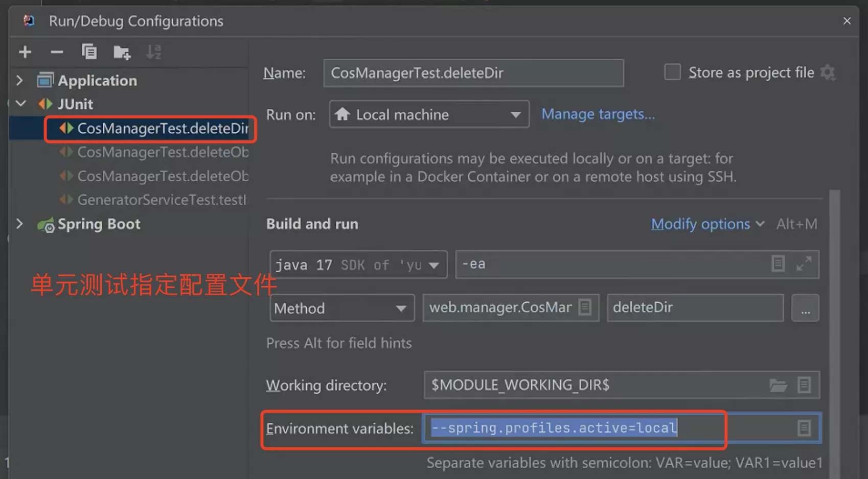Focus the Name text field
Viewport: 868px width, 479px height.
pyautogui.click(x=473, y=73)
